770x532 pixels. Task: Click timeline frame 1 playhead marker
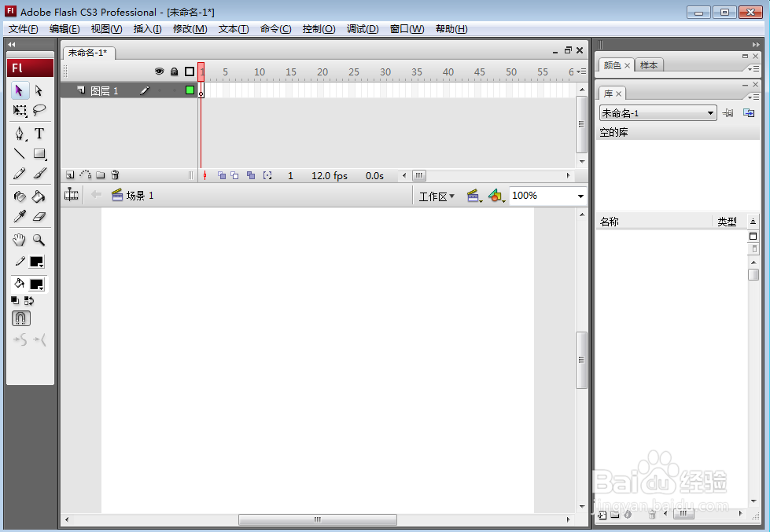point(201,72)
